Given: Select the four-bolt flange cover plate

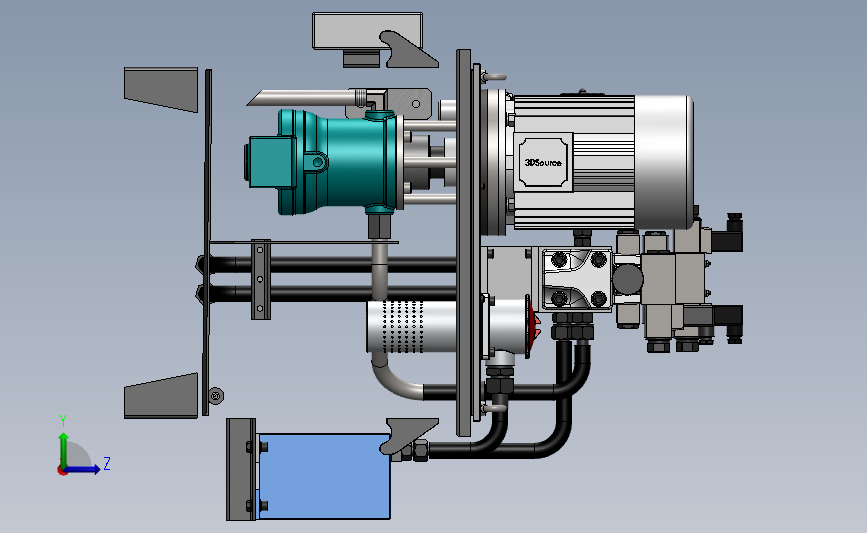Looking at the screenshot, I should coord(578,279).
